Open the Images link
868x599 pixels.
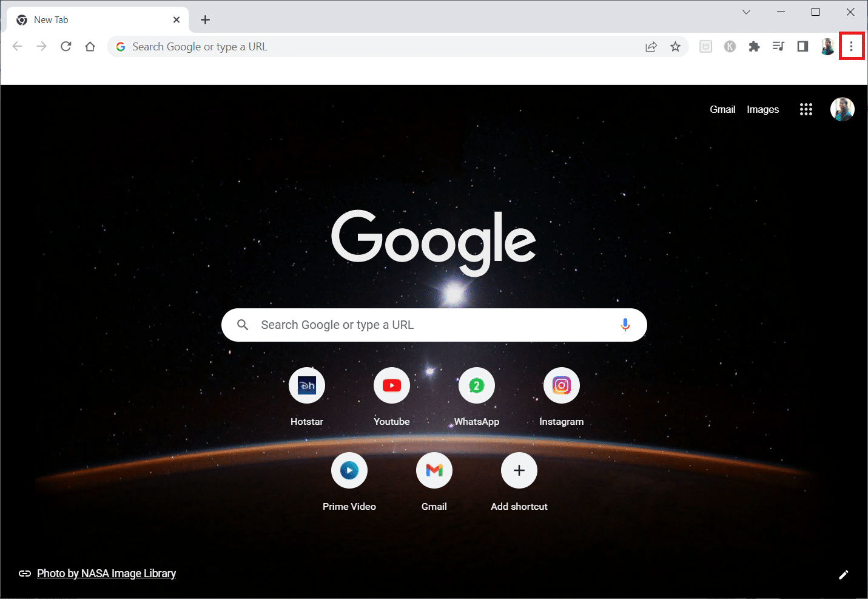[762, 109]
